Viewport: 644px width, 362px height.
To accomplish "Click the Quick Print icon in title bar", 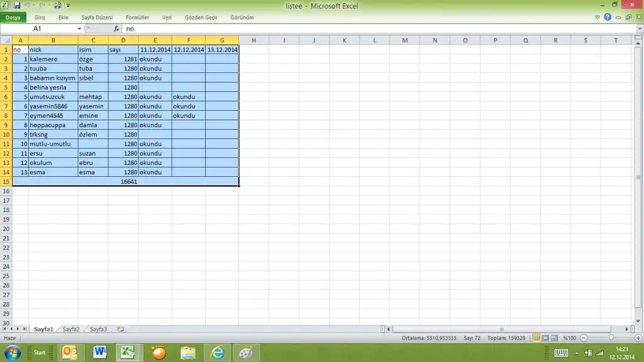I will tap(58, 5).
